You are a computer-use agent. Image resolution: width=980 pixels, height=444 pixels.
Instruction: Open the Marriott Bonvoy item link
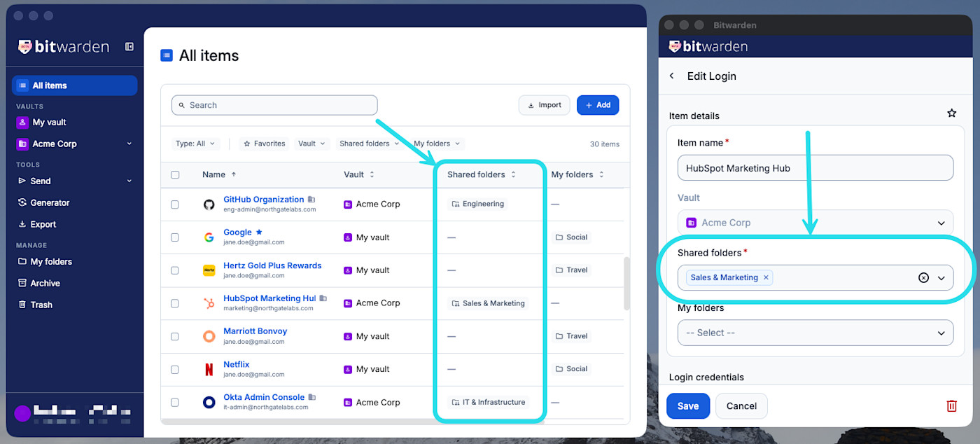pos(255,331)
